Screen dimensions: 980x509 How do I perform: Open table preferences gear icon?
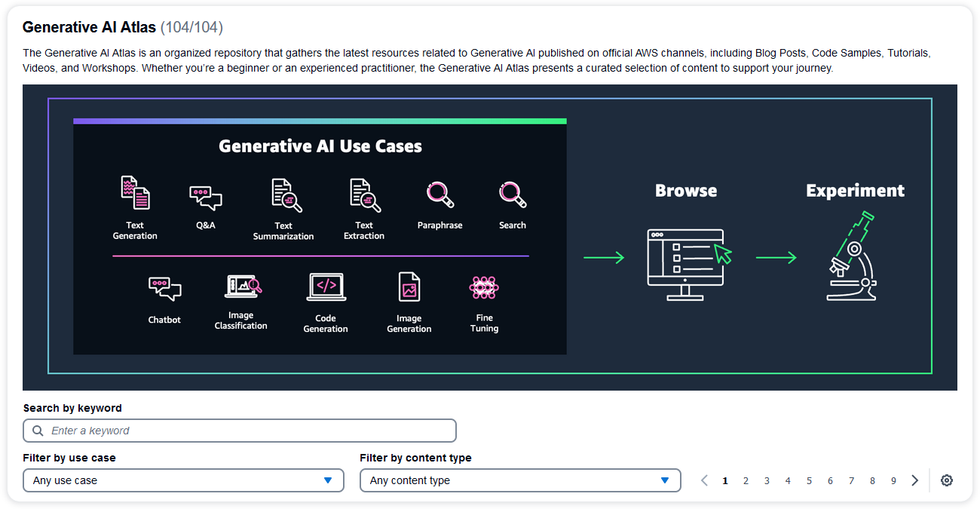click(947, 480)
